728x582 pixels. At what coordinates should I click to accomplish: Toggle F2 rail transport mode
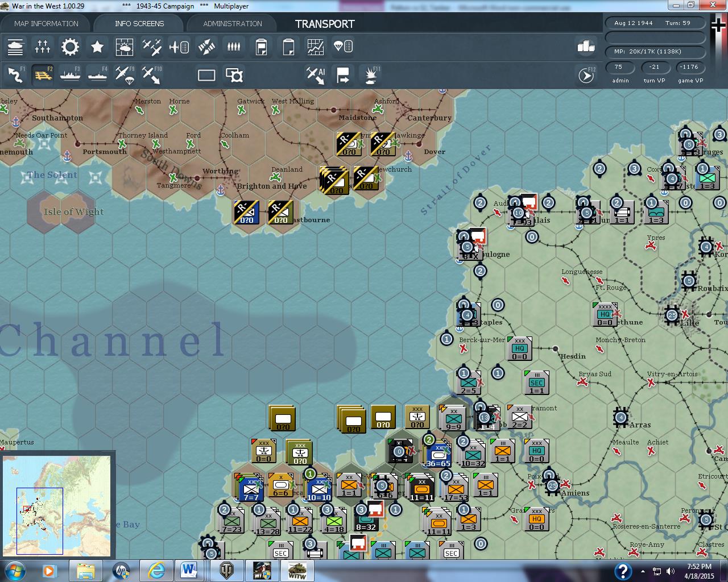[43, 75]
